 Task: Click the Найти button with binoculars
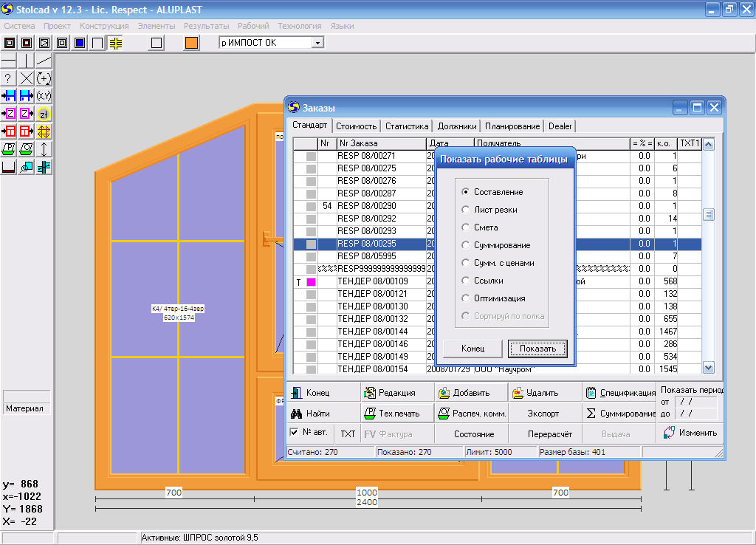[x=323, y=414]
